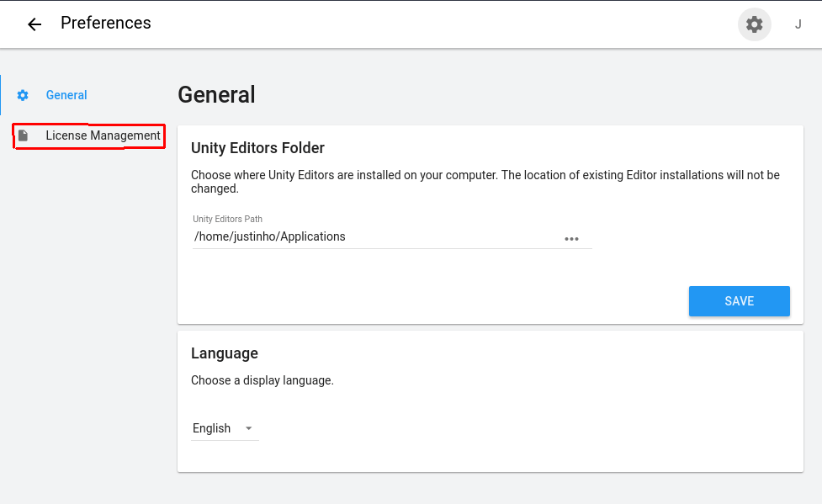Click the License Management document icon
Image resolution: width=822 pixels, height=504 pixels.
[24, 135]
